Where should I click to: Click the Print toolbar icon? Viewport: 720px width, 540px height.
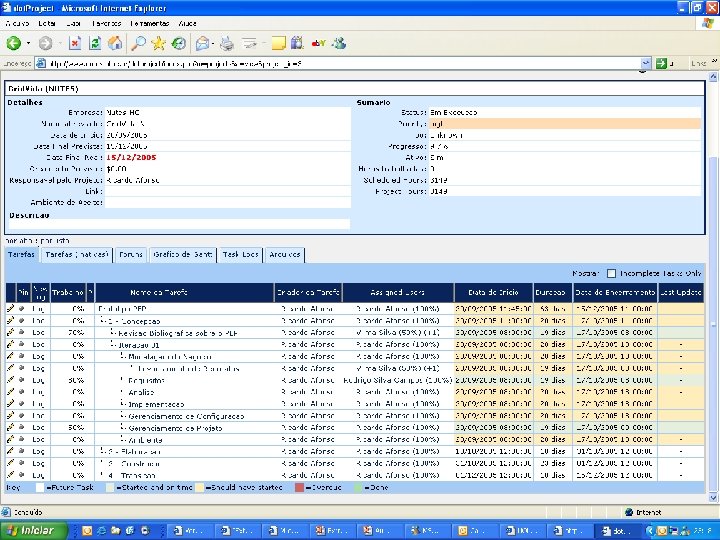227,43
